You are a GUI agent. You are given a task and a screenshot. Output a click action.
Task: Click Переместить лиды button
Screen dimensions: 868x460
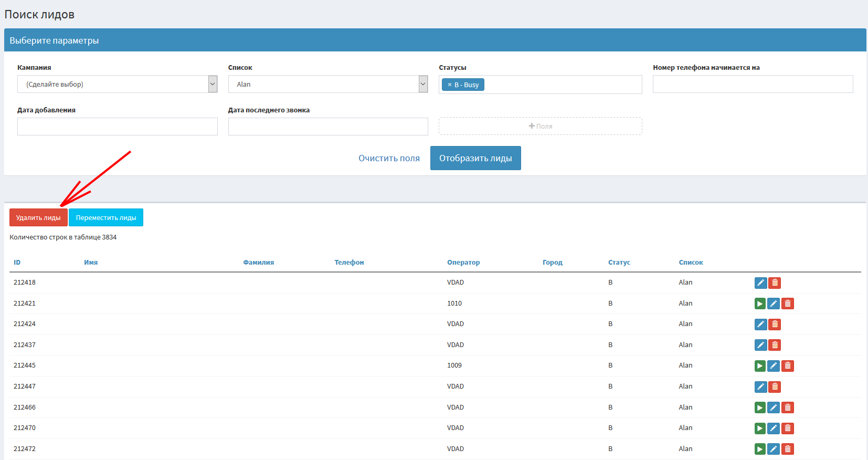pos(106,217)
